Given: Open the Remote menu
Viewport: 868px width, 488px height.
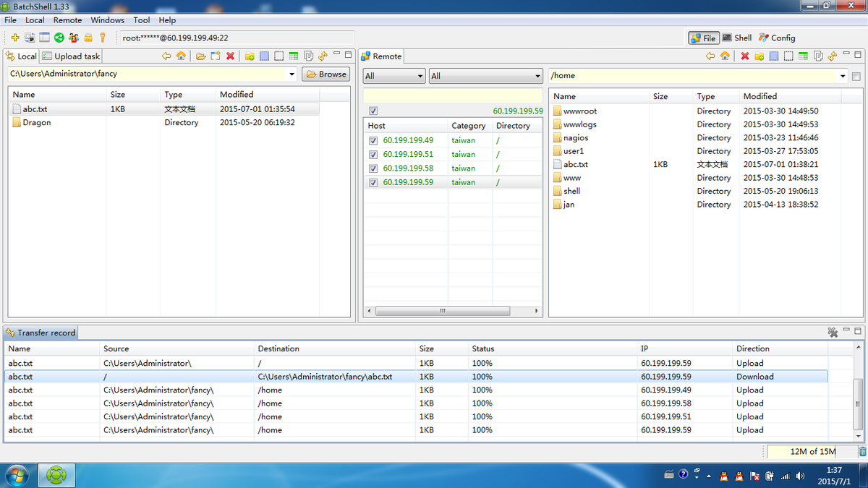Looking at the screenshot, I should tap(67, 20).
